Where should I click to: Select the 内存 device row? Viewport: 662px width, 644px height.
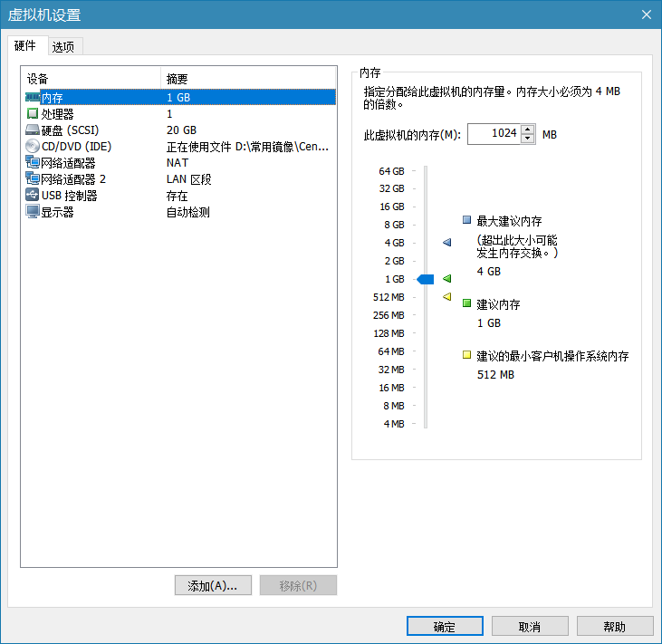click(180, 98)
